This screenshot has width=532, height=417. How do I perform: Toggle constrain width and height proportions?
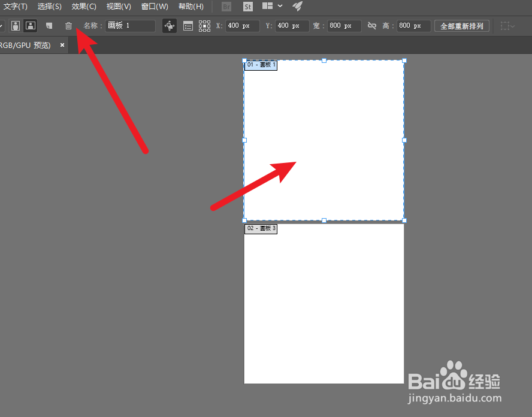pyautogui.click(x=372, y=26)
